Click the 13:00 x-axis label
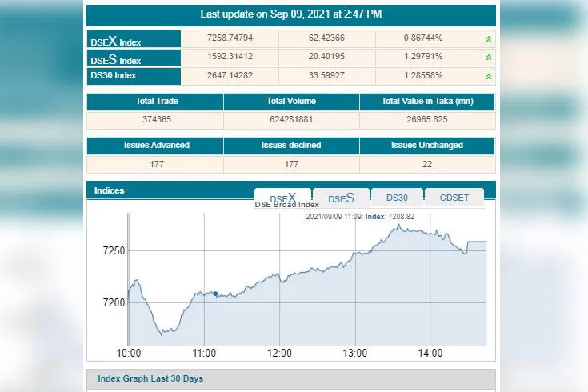588x392 pixels. [354, 354]
